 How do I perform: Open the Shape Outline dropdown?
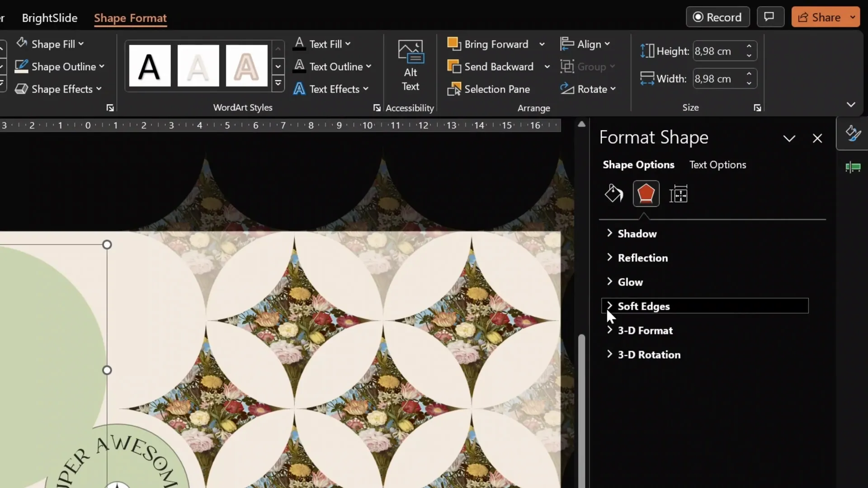point(60,66)
